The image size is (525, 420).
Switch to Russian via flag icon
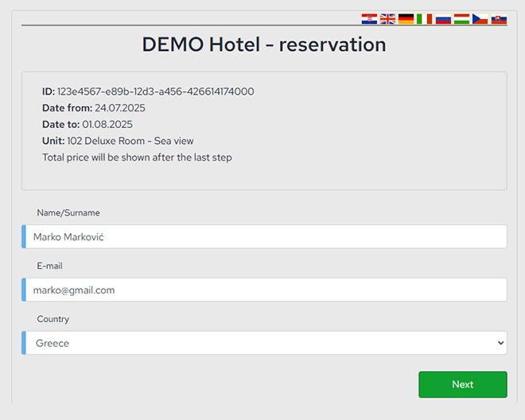(443, 18)
